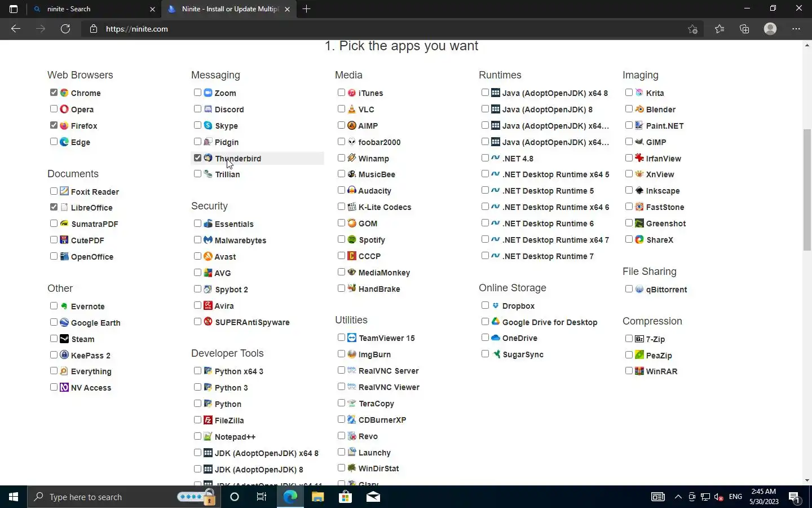The width and height of the screenshot is (812, 508).
Task: Check the HandBrake checkbox
Action: coord(341,288)
